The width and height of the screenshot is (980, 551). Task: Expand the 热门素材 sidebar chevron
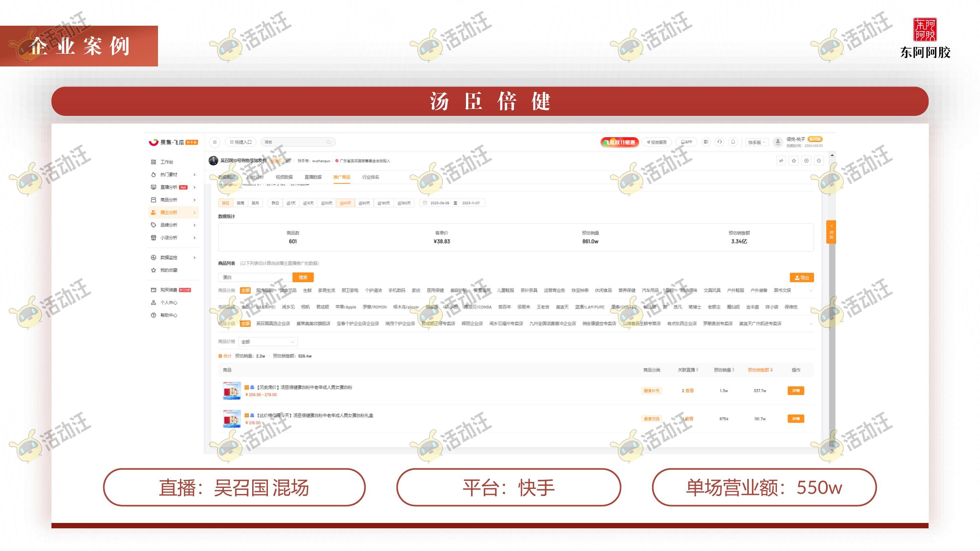pos(194,175)
